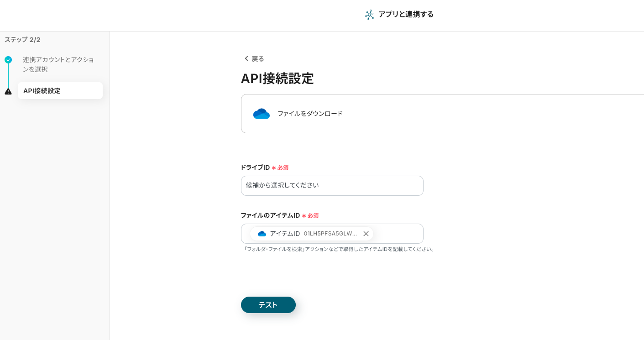Screen dimensions: 644x340
Task: Click the OneDrive icon inside the アイテムID chip
Action: point(262,234)
